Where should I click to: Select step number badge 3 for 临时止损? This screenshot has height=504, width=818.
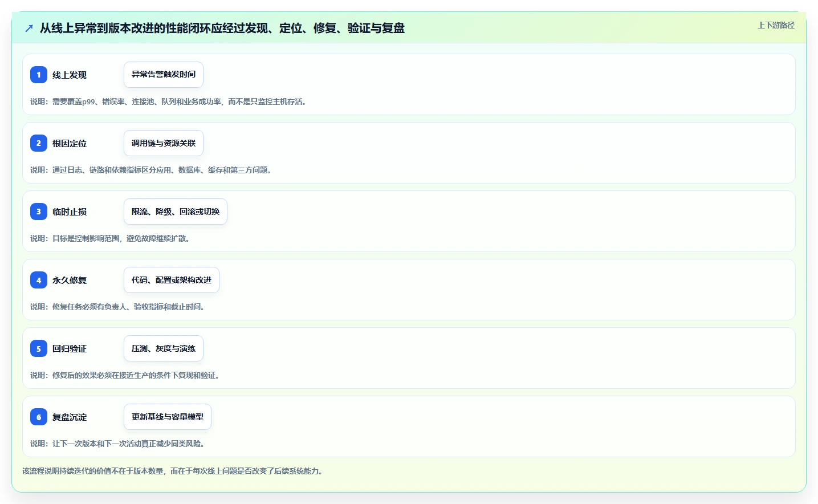coord(39,212)
